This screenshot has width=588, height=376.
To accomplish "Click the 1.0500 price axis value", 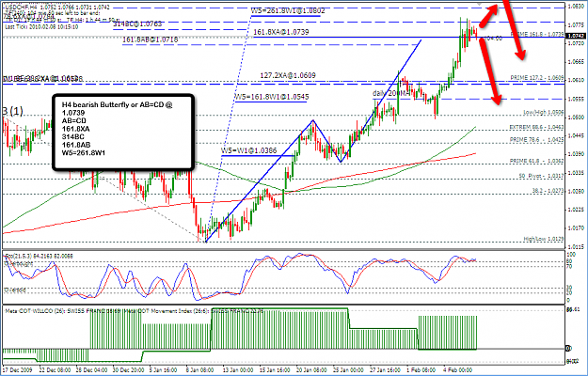I will pyautogui.click(x=575, y=117).
